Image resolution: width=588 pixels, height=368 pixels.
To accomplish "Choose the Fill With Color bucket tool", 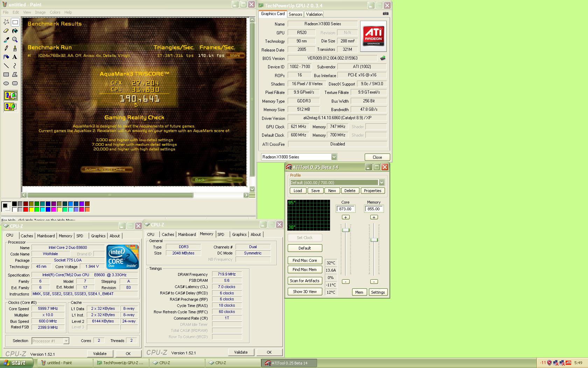I will tap(15, 31).
